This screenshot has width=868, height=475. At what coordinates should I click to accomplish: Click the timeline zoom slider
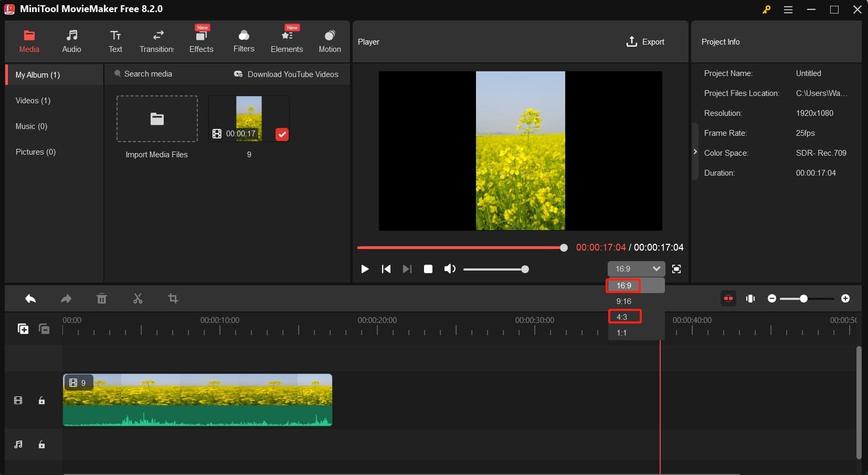tap(807, 299)
